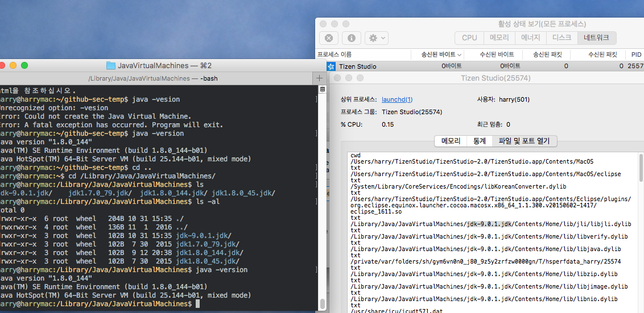Switch to the 메모리 tab in the toolbar

coord(499,37)
